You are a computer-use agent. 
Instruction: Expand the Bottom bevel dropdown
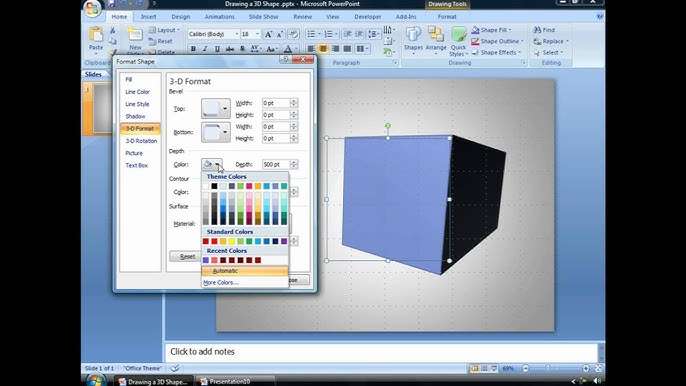pos(225,132)
